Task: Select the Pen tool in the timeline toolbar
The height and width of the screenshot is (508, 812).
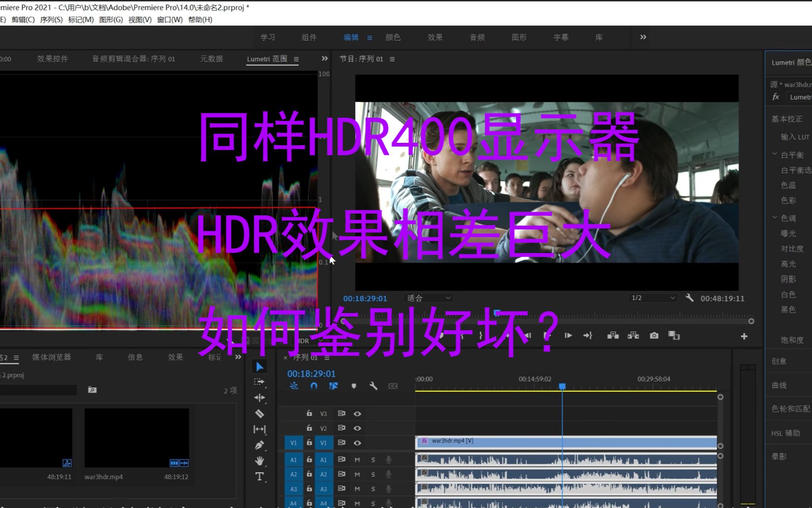Action: (x=260, y=444)
